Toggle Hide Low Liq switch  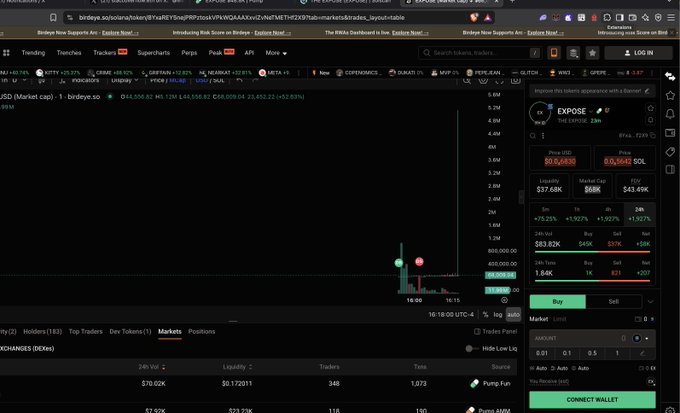tap(471, 348)
